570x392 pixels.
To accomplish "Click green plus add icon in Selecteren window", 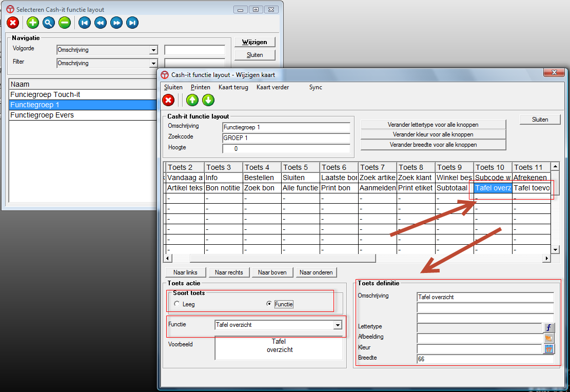I will coord(33,23).
